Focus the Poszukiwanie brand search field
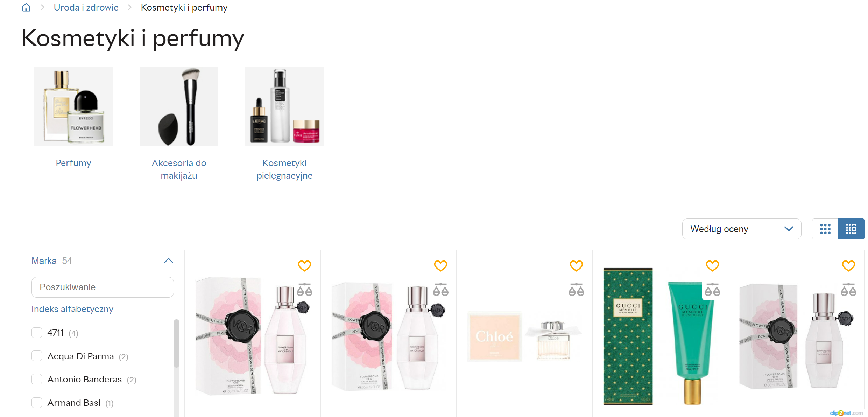868x417 pixels. (x=103, y=287)
